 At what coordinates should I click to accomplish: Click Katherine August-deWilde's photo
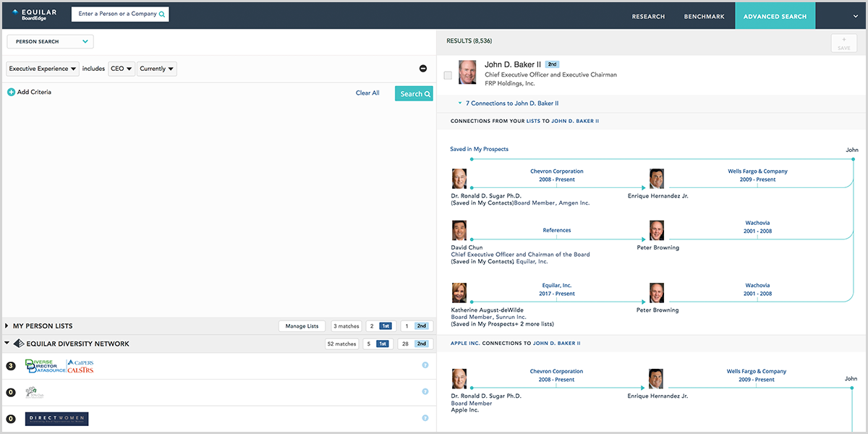pyautogui.click(x=459, y=293)
